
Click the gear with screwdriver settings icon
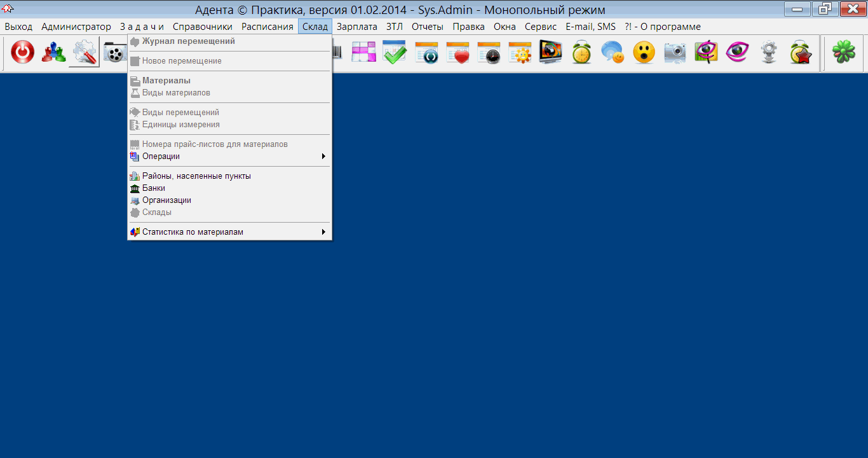(84, 53)
